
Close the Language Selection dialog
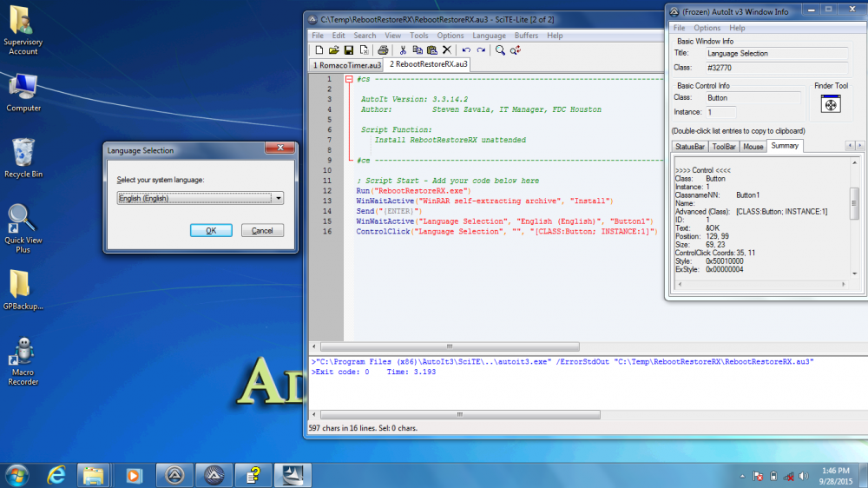point(280,148)
